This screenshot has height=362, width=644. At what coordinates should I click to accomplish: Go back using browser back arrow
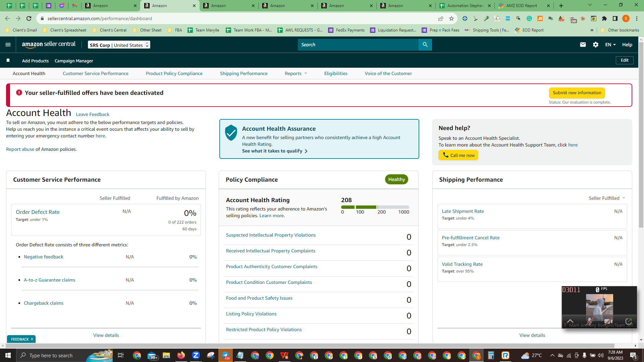pos(7,18)
